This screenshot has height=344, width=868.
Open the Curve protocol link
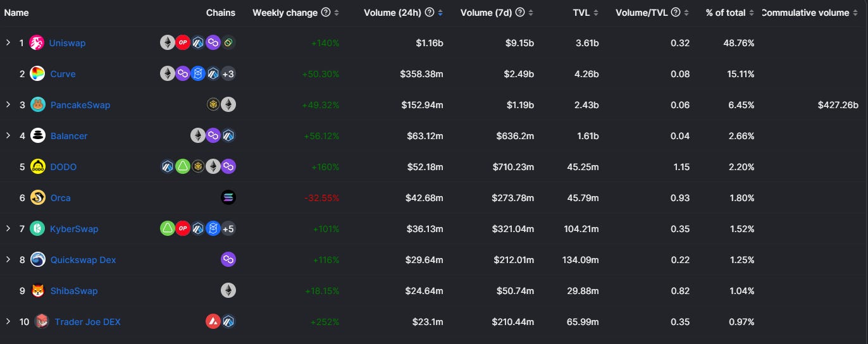click(x=63, y=74)
